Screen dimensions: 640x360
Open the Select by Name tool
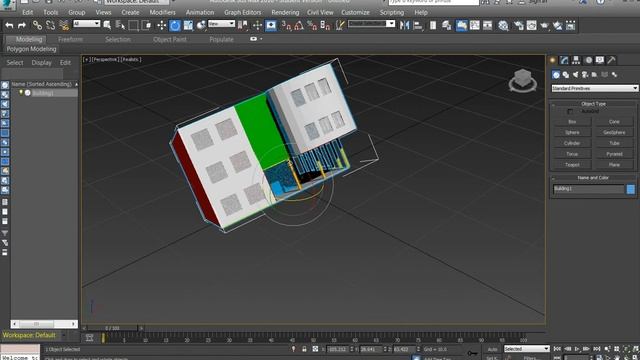point(120,26)
